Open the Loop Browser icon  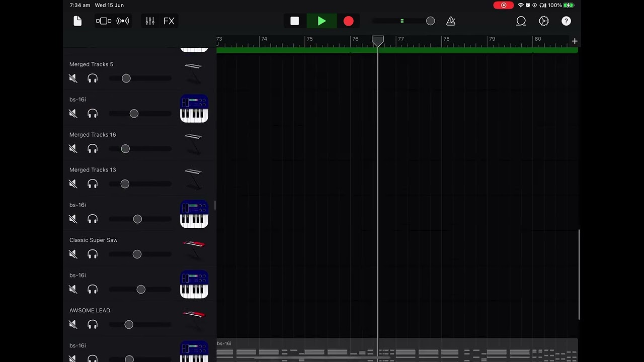(x=521, y=21)
